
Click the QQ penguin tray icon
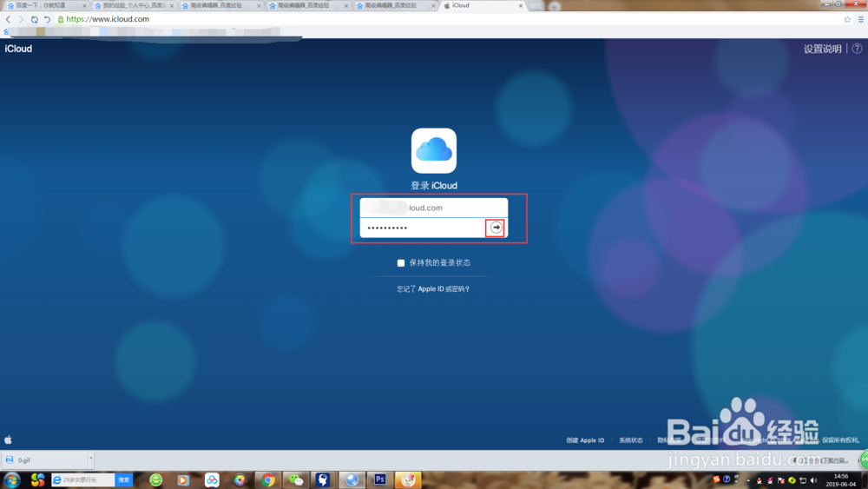tap(759, 480)
